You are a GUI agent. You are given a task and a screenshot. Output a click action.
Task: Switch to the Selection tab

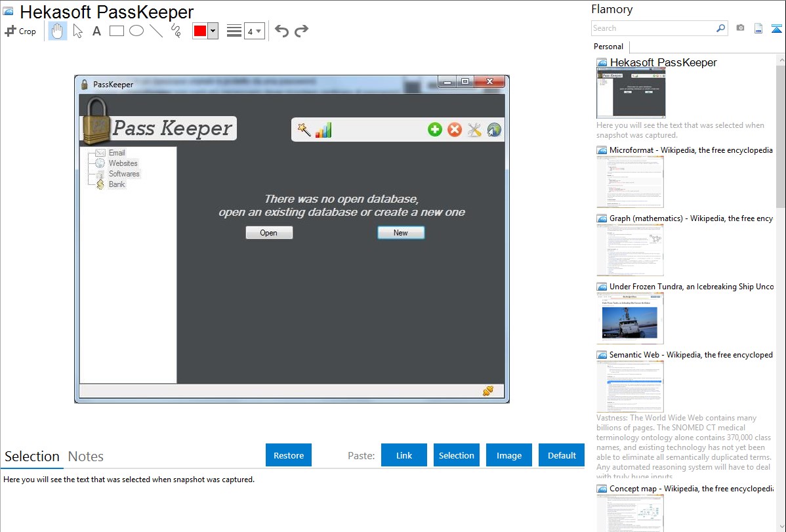click(32, 457)
